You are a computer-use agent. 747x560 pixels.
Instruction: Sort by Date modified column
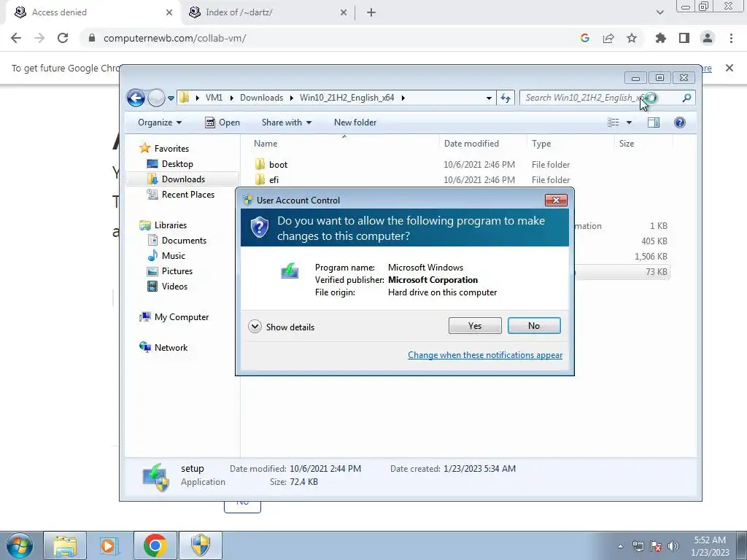click(483, 144)
